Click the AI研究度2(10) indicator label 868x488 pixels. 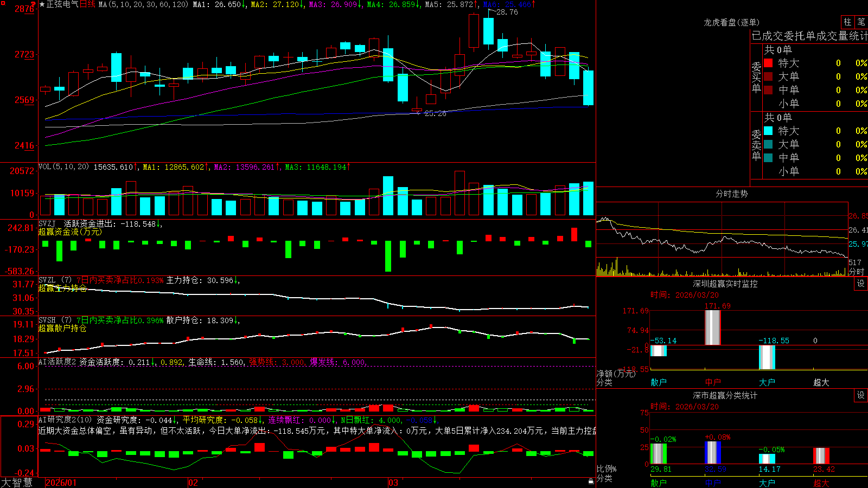[65, 420]
